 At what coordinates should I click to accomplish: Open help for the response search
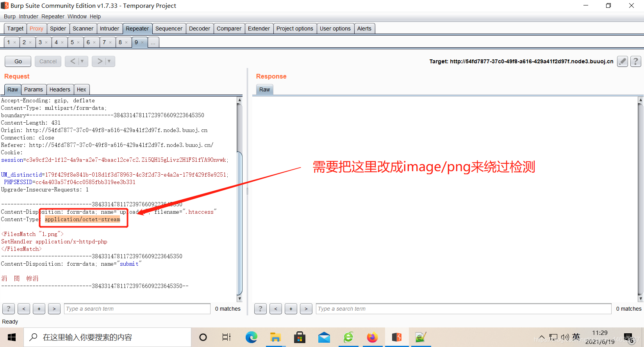[x=260, y=309]
